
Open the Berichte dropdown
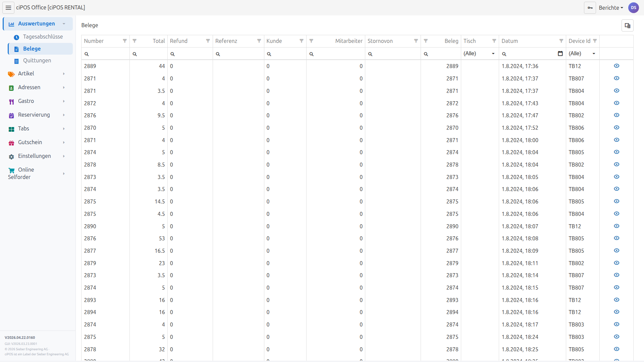[611, 8]
